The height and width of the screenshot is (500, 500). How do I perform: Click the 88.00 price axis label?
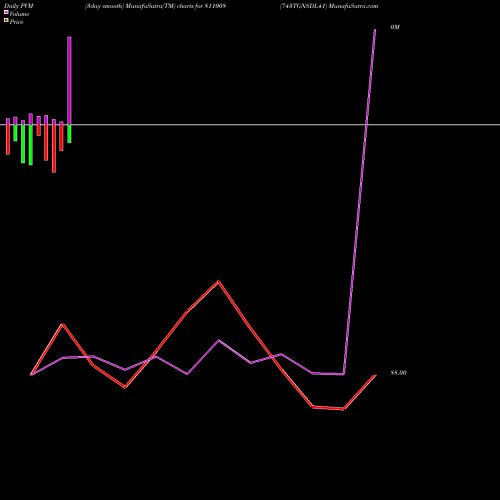point(398,373)
